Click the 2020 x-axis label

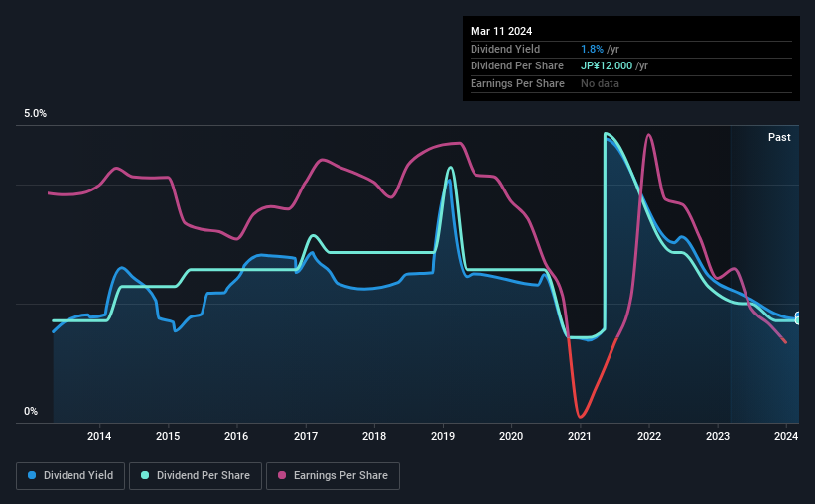tap(511, 436)
